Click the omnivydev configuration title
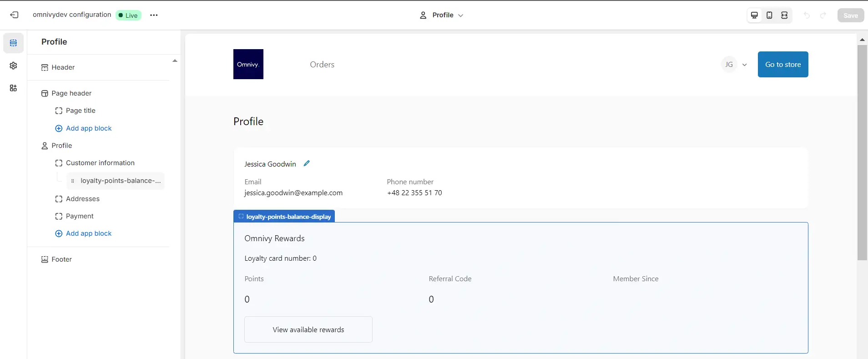The width and height of the screenshot is (868, 359). (x=72, y=15)
